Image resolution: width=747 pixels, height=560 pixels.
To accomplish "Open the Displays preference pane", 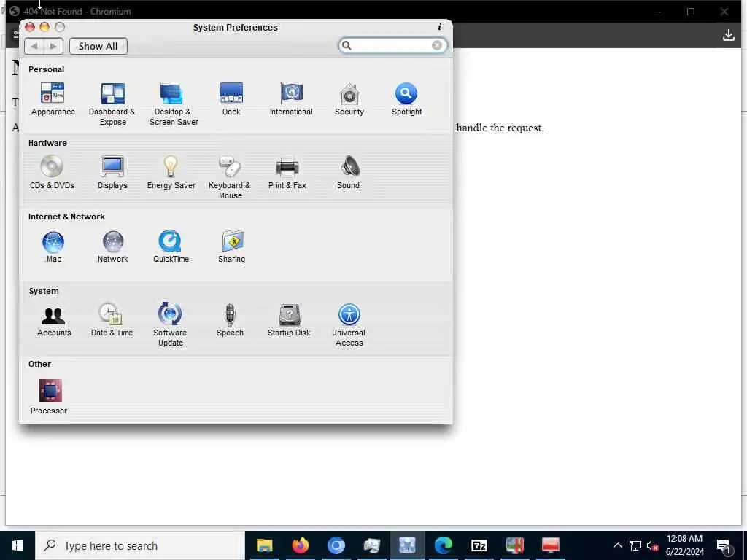I will point(112,172).
